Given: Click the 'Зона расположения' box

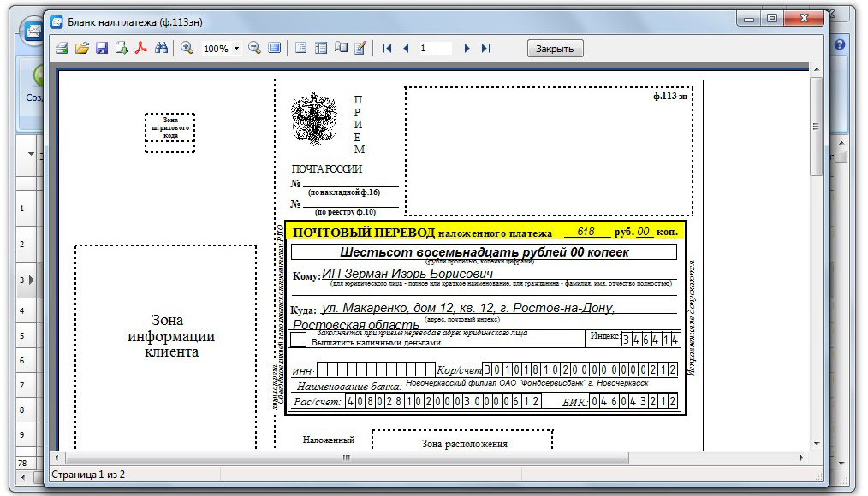Looking at the screenshot, I should [x=463, y=440].
